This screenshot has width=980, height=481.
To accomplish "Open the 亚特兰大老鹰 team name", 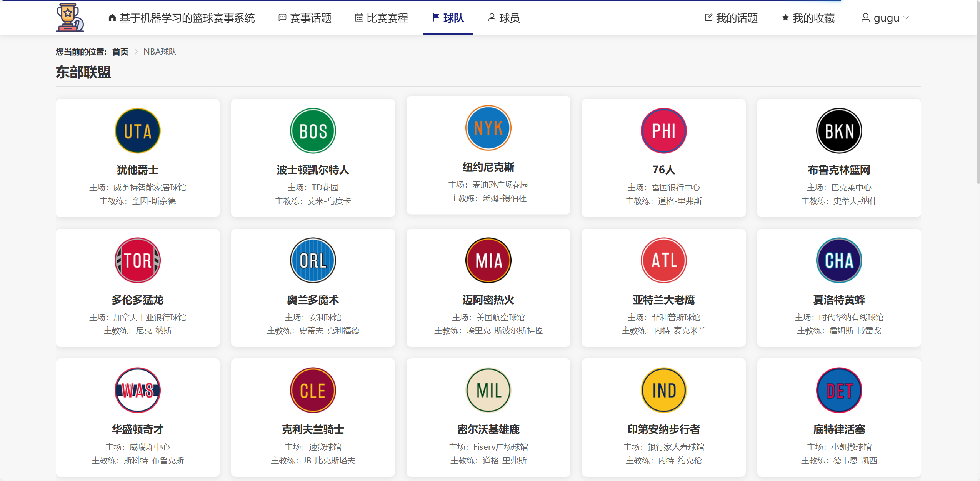I will click(664, 300).
